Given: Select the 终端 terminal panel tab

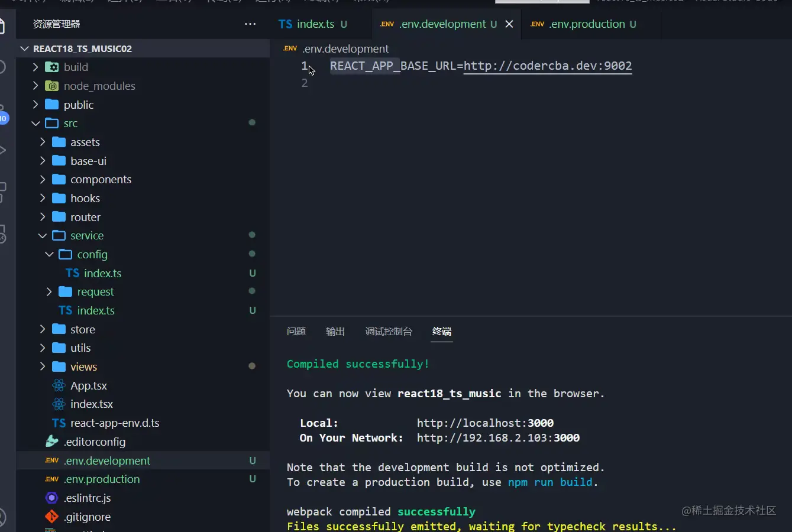Looking at the screenshot, I should pos(442,332).
